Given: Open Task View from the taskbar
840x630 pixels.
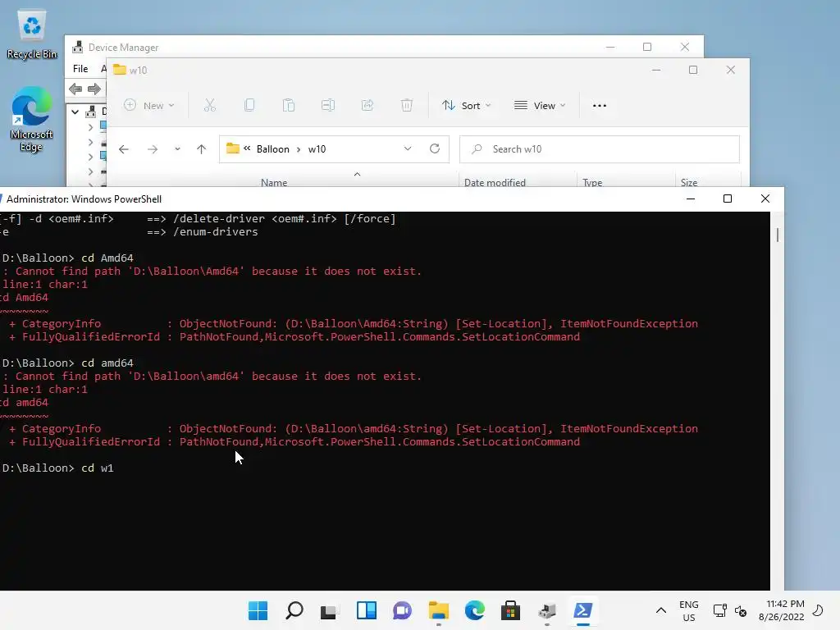Looking at the screenshot, I should click(329, 610).
